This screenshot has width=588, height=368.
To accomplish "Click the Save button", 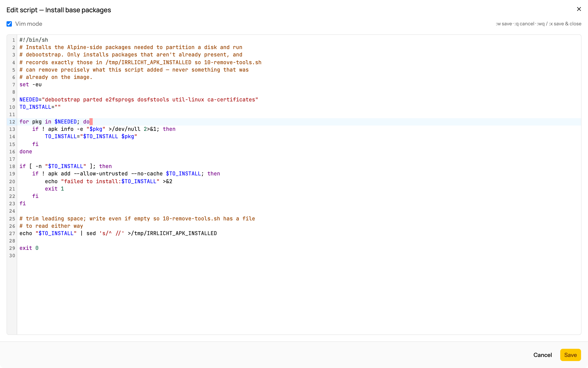I will click(x=570, y=355).
